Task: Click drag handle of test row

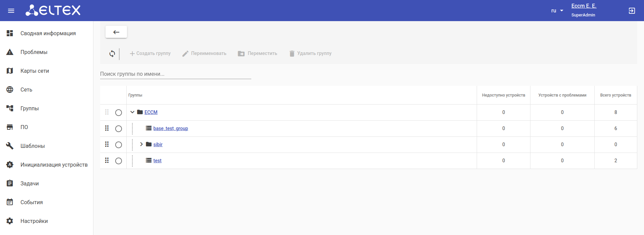Action: pyautogui.click(x=107, y=160)
